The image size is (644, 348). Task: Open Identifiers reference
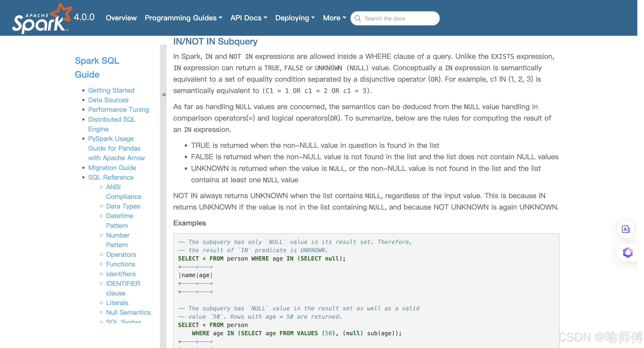121,274
